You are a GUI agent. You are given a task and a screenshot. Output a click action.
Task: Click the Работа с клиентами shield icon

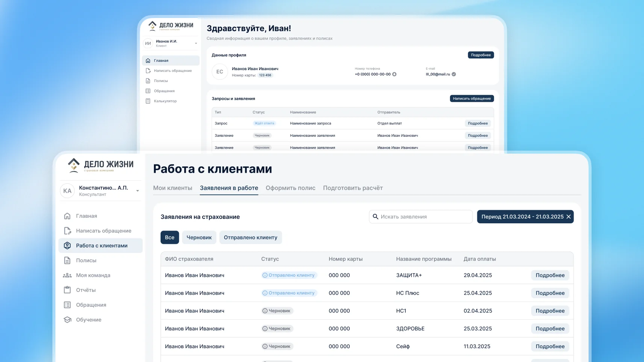pos(67,246)
